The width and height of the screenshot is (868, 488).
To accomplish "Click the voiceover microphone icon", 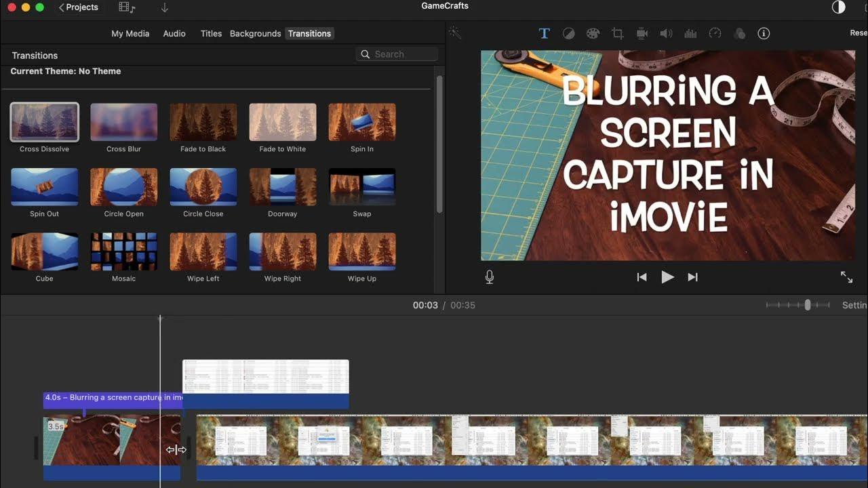I will tap(490, 277).
